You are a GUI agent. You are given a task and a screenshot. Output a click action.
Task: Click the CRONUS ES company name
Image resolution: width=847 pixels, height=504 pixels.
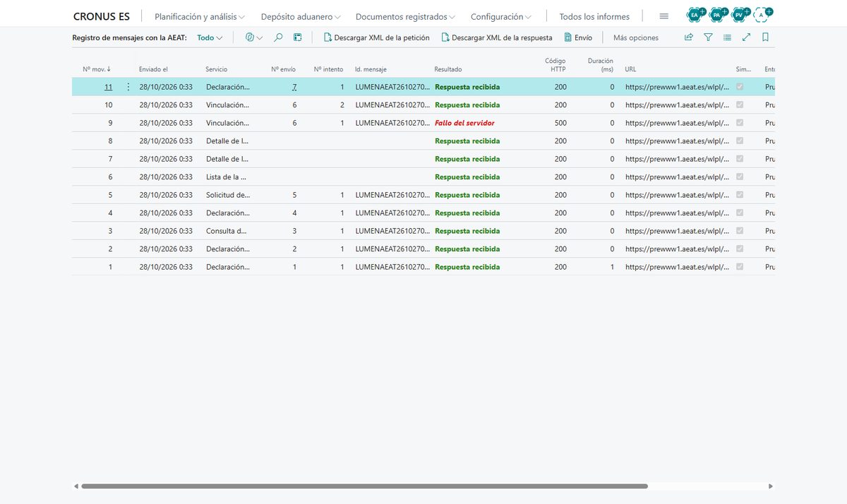click(102, 16)
